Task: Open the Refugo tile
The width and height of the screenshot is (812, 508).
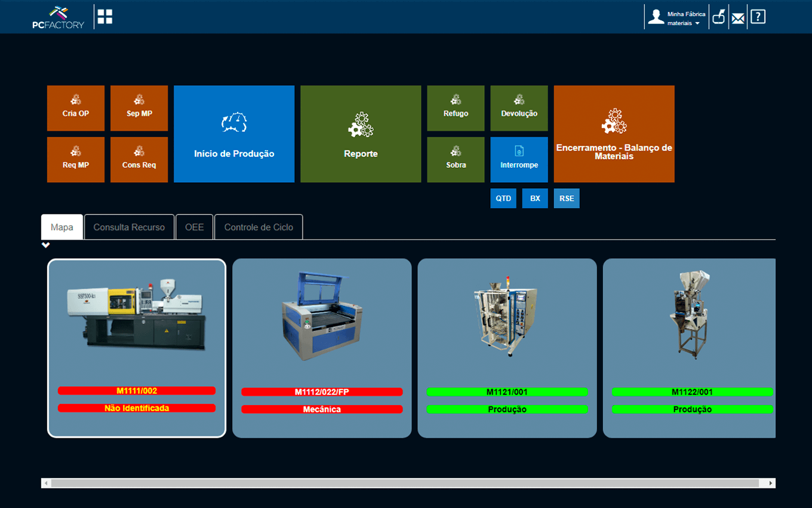Action: tap(456, 108)
